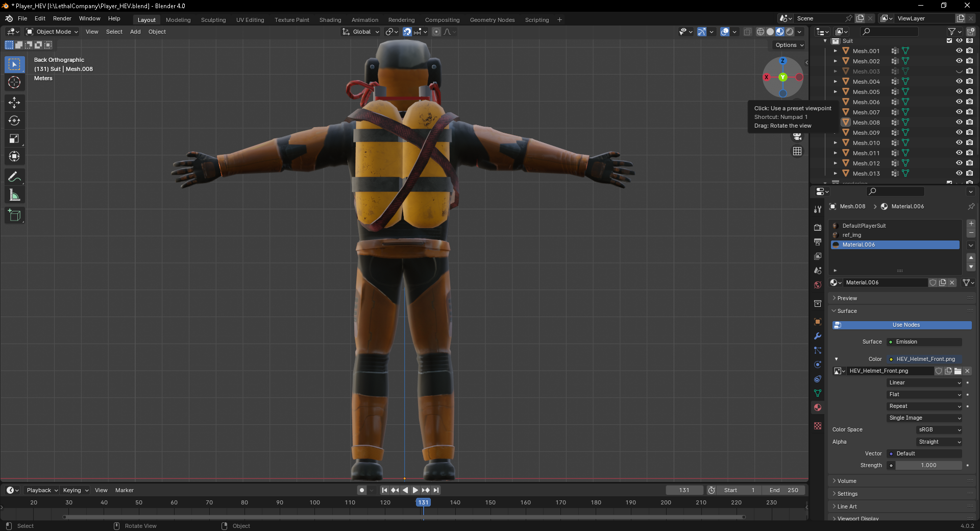Open the Object properties tab
This screenshot has width=980, height=531.
[x=818, y=322]
